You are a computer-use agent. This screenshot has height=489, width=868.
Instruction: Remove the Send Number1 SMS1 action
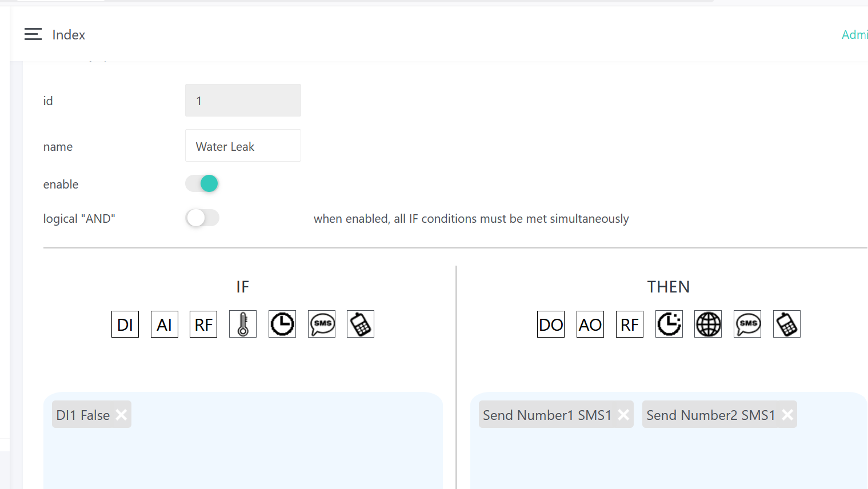[x=623, y=415]
